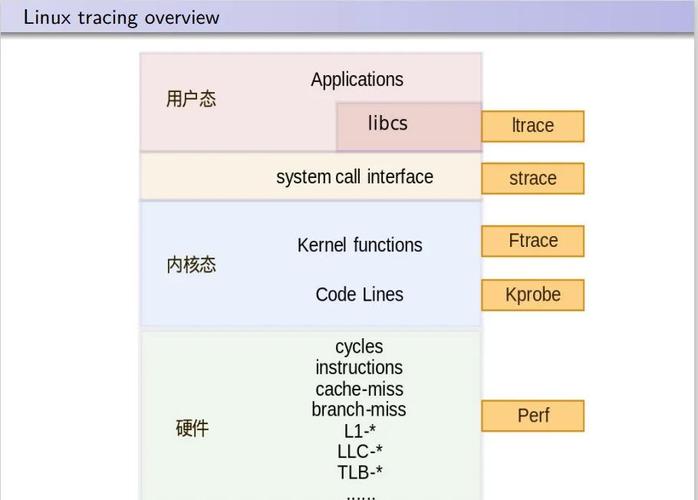Screen dimensions: 698x500
Task: Select the Ftrace box
Action: [x=533, y=241]
